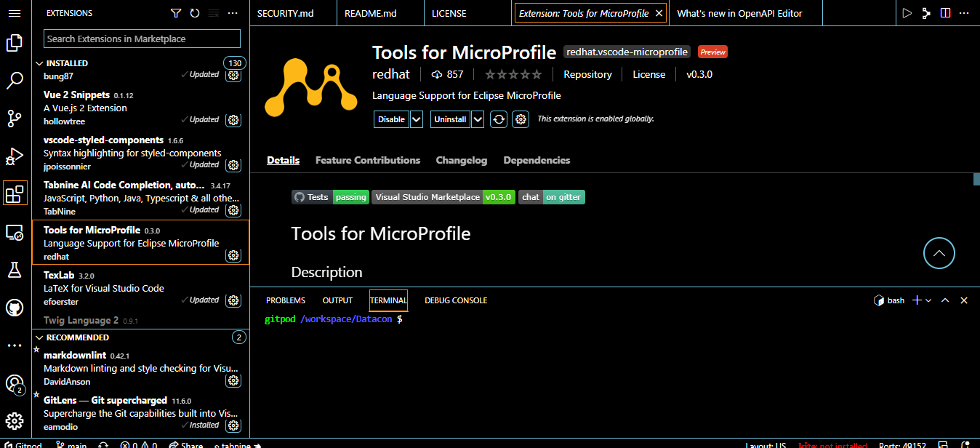Open the Manage gear at sidebar bottom
This screenshot has width=980, height=448.
(x=15, y=421)
